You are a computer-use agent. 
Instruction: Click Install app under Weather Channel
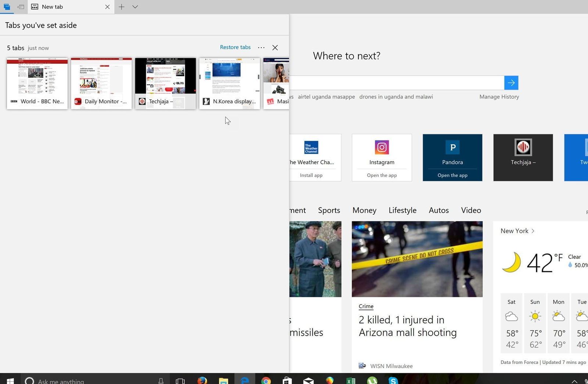click(x=311, y=175)
